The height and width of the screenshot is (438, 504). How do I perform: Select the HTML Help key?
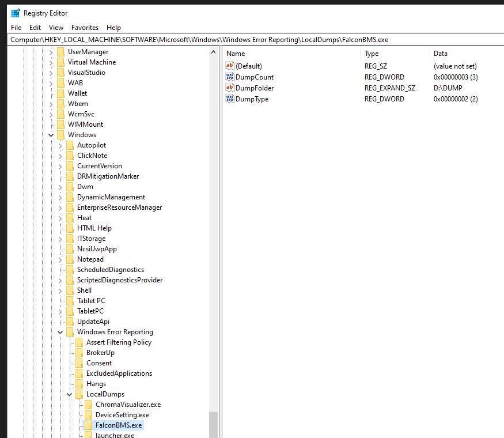click(94, 228)
